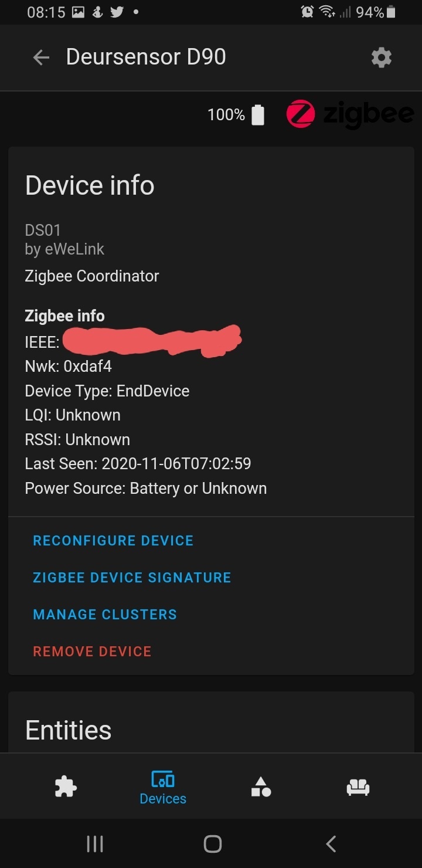Tap the Deursensor D90 title

[x=146, y=57]
